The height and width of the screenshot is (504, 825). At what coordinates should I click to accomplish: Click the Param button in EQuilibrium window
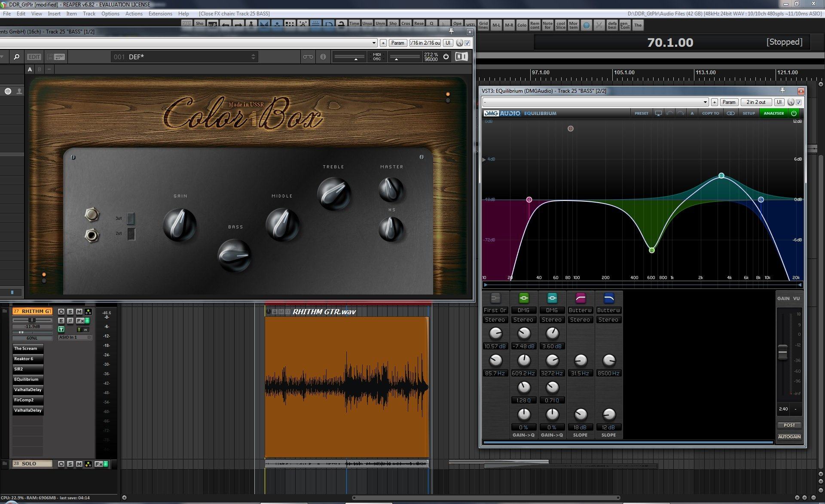click(729, 102)
